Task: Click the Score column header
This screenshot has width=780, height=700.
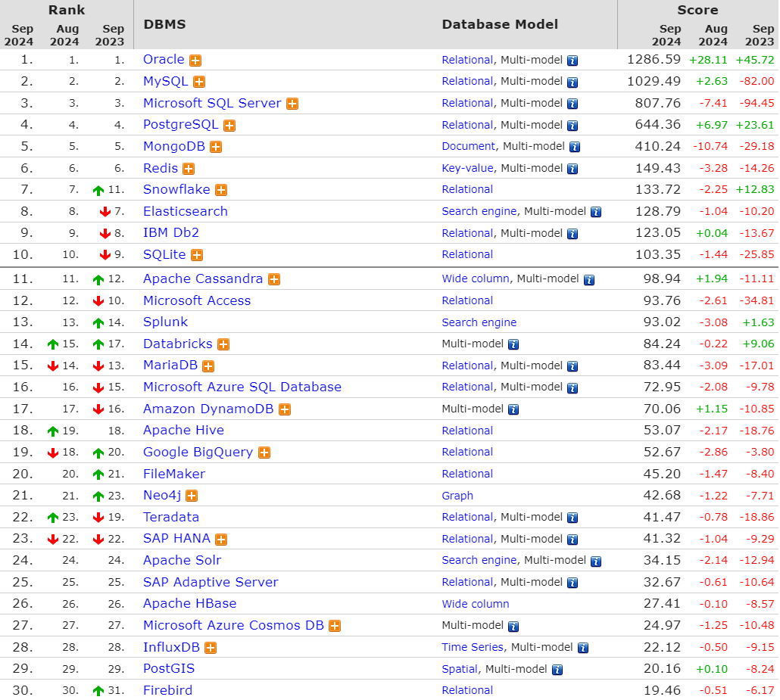Action: click(x=697, y=10)
